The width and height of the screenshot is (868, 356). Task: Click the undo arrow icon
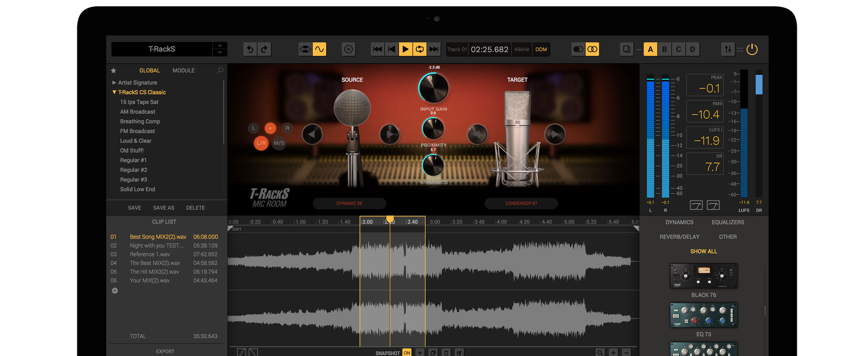point(250,49)
